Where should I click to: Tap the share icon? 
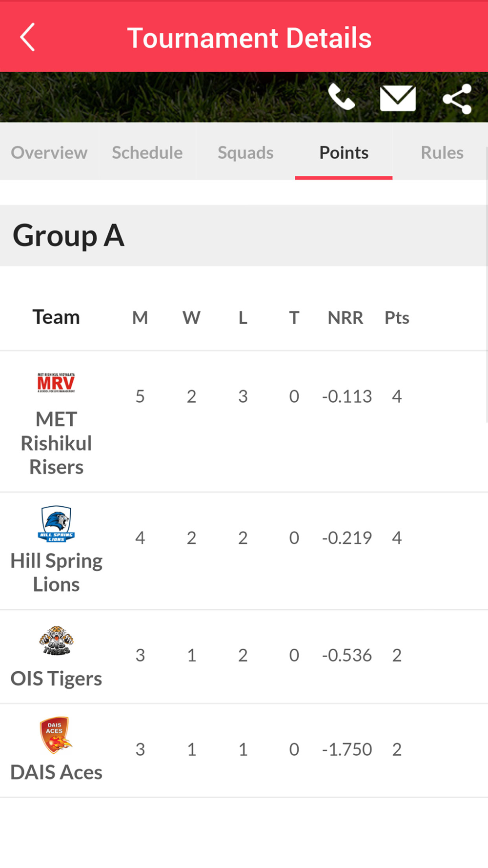[457, 99]
